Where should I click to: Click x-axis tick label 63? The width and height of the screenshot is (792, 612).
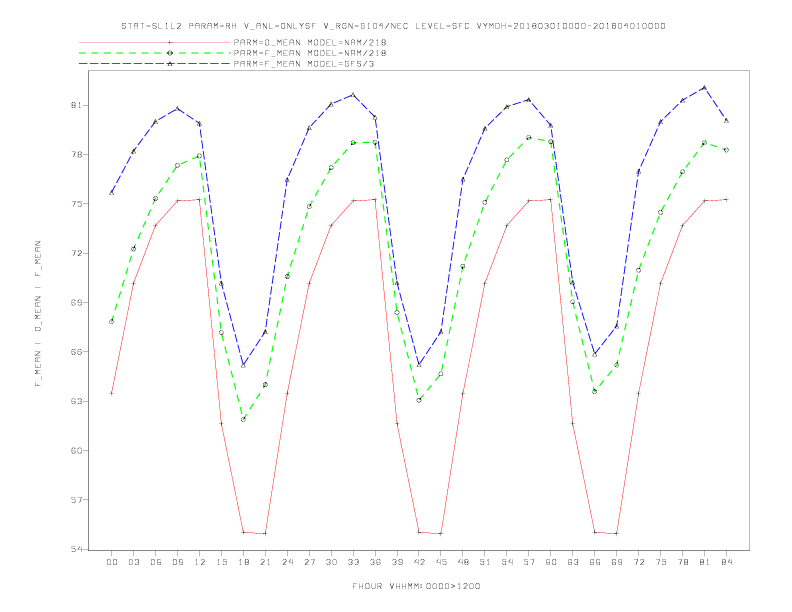pyautogui.click(x=573, y=562)
